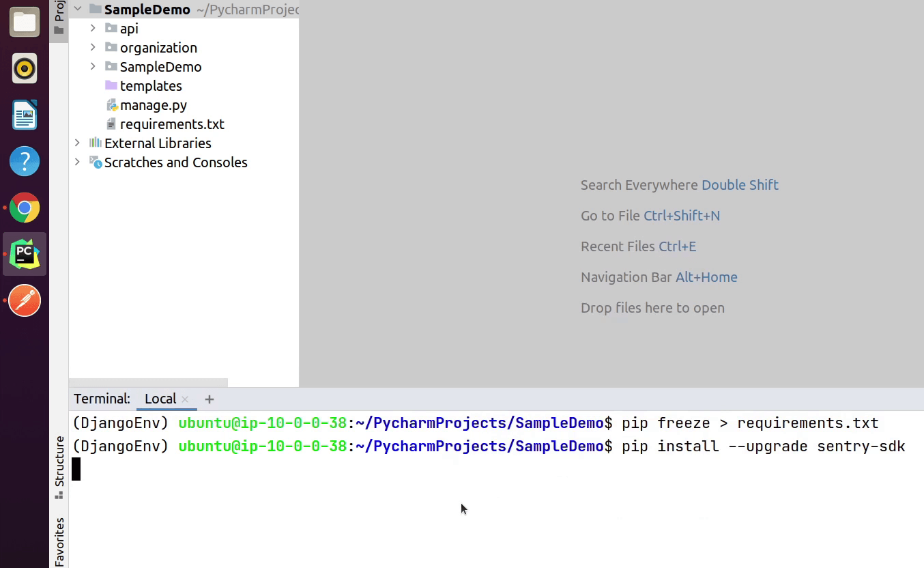Image resolution: width=924 pixels, height=568 pixels.
Task: Expand the inner SampleDemo package folder
Action: 93,67
